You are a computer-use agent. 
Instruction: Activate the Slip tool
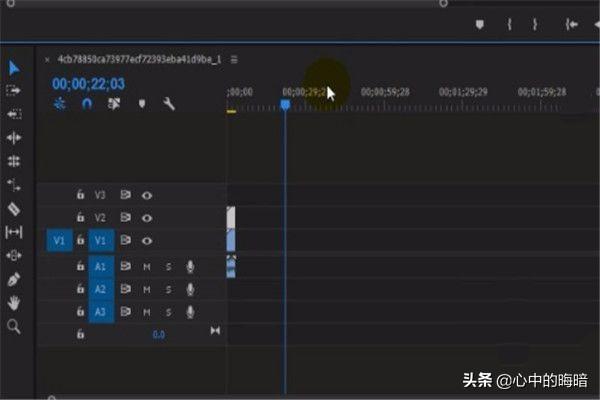pyautogui.click(x=14, y=232)
